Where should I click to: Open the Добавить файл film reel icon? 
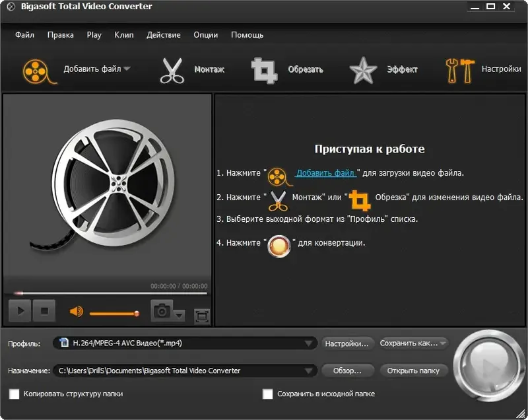click(x=36, y=69)
